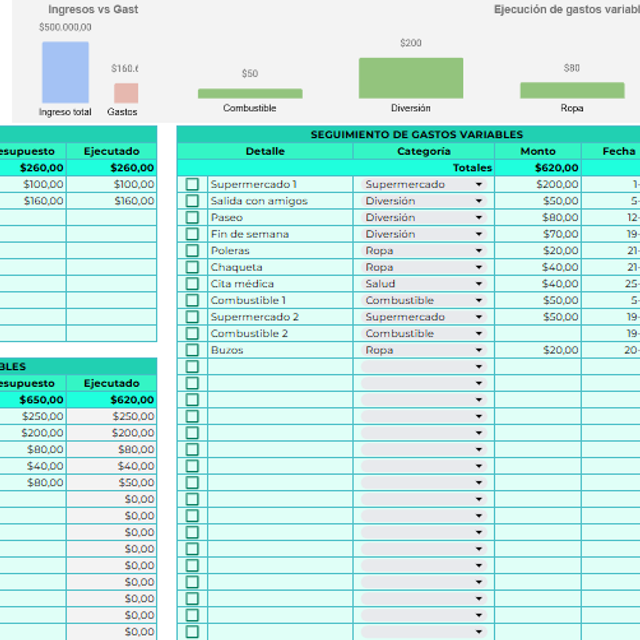Open the category dropdown for Combustible 2
This screenshot has width=640, height=640.
point(478,334)
